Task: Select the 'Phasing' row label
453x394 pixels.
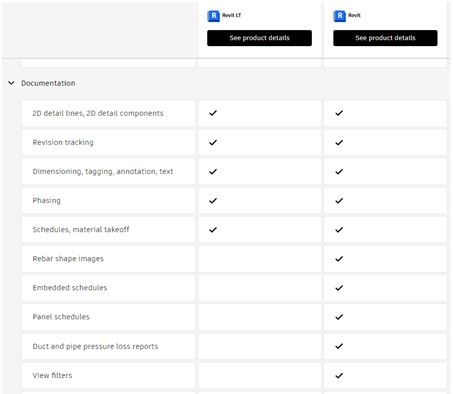Action: 47,201
